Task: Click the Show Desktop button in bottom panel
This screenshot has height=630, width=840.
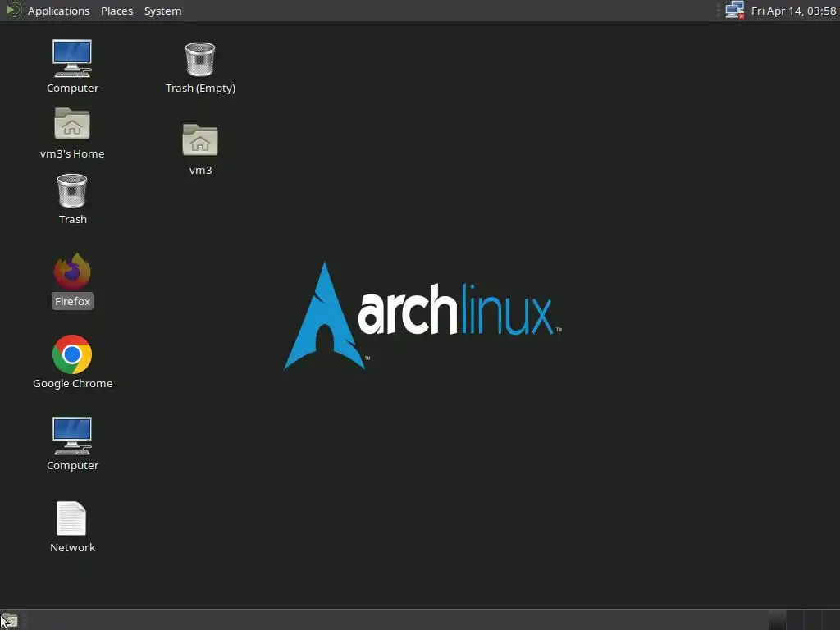Action: (9, 620)
